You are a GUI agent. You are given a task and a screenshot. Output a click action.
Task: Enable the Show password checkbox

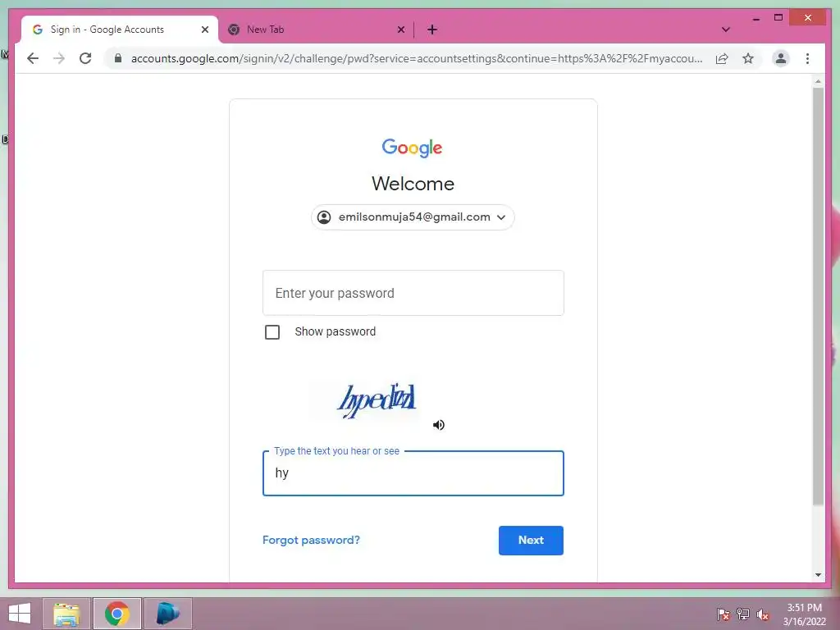click(272, 332)
